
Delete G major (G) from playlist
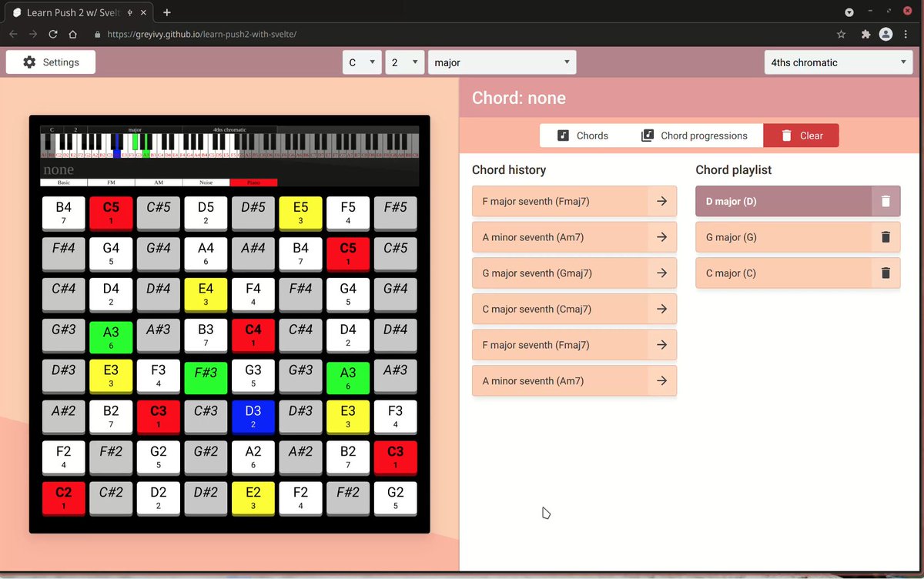885,237
